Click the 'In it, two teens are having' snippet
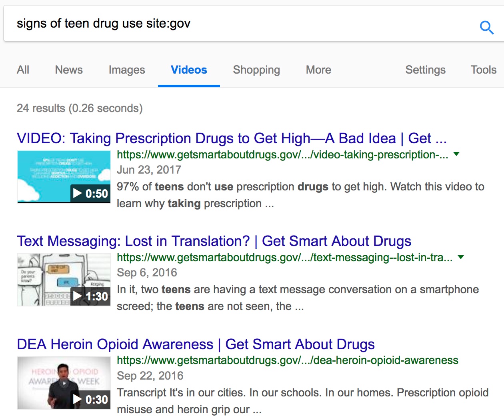504x420 pixels. [x=298, y=298]
